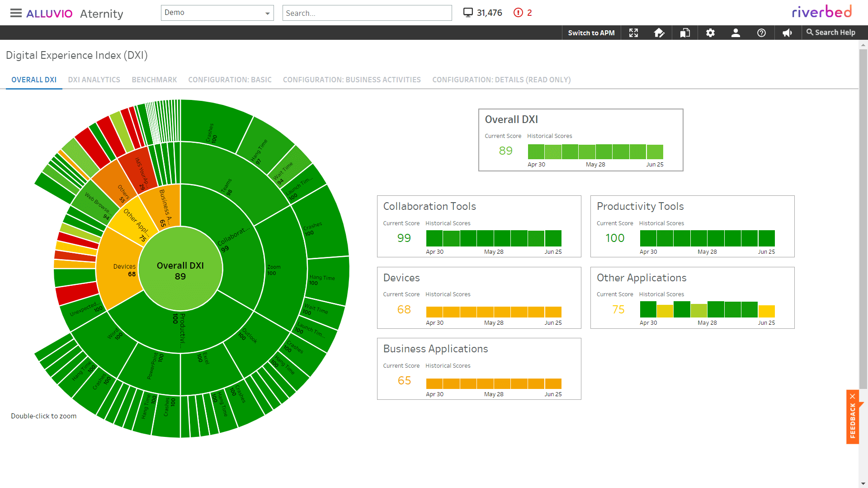Open the hamburger navigation menu

click(16, 13)
